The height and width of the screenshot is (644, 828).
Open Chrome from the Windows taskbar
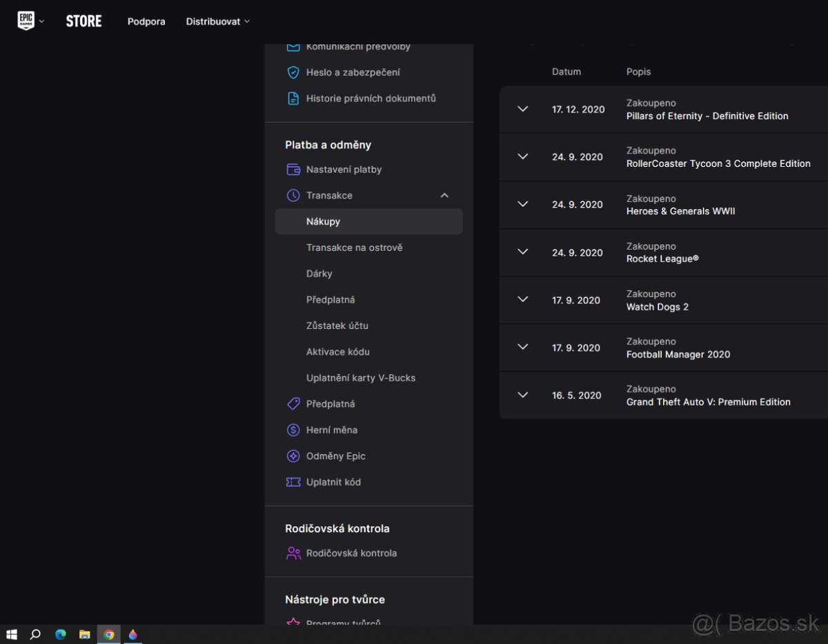[x=108, y=634]
